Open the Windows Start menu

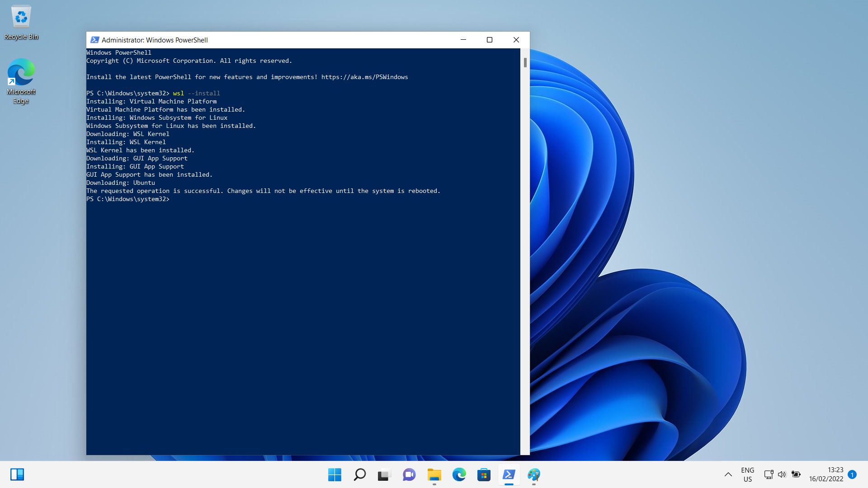tap(335, 474)
